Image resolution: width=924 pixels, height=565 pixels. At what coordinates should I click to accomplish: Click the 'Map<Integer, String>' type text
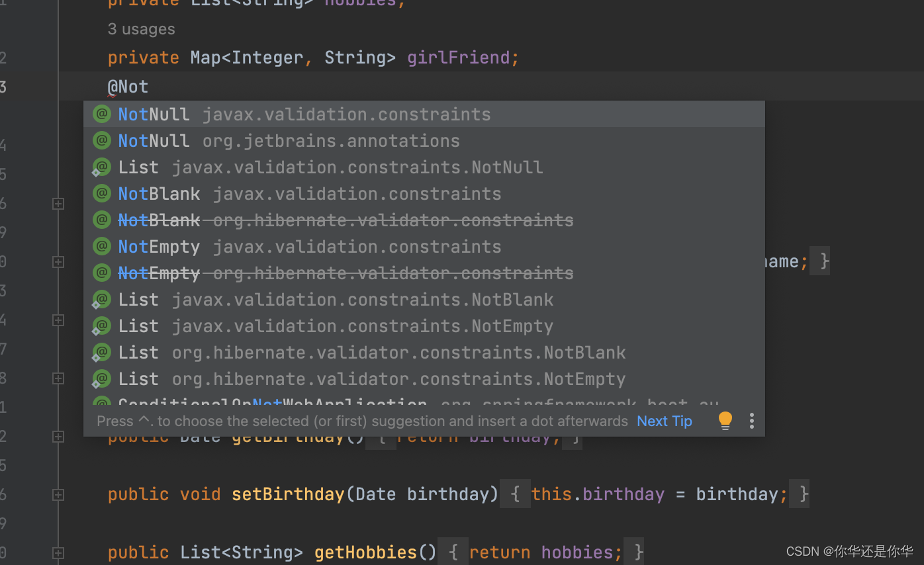coord(293,58)
